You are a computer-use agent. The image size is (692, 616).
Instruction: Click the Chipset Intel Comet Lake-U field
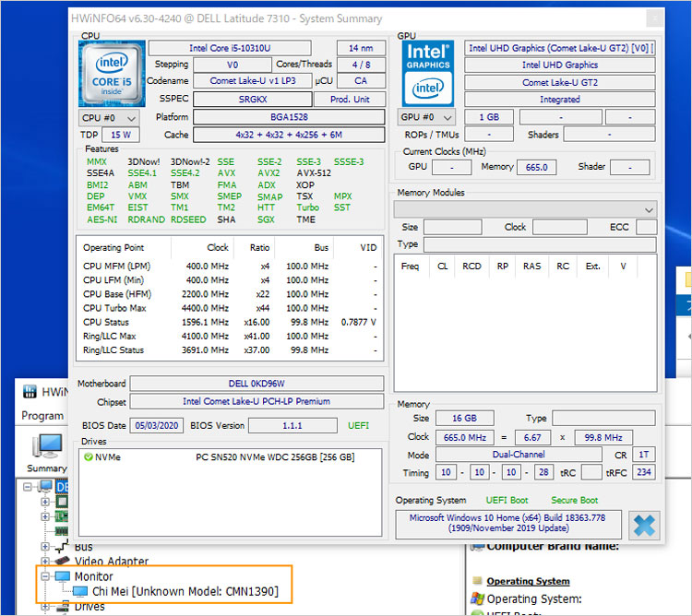click(257, 401)
